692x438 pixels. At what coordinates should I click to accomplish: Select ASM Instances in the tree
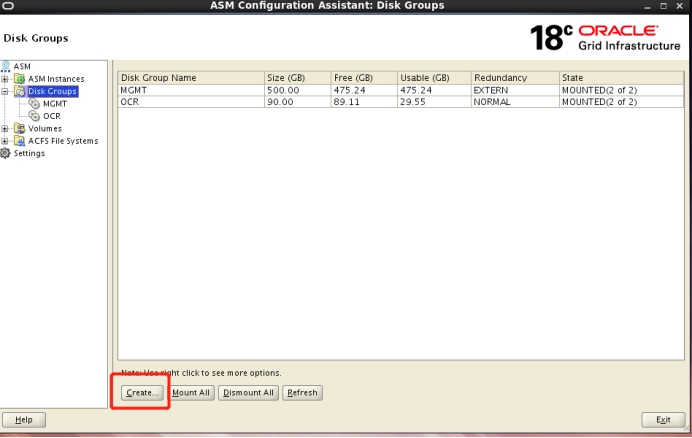pyautogui.click(x=56, y=79)
